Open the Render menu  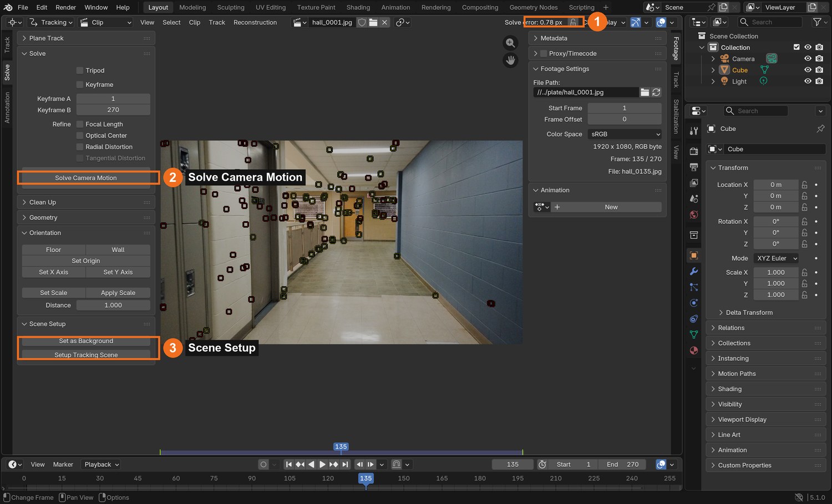tap(65, 7)
